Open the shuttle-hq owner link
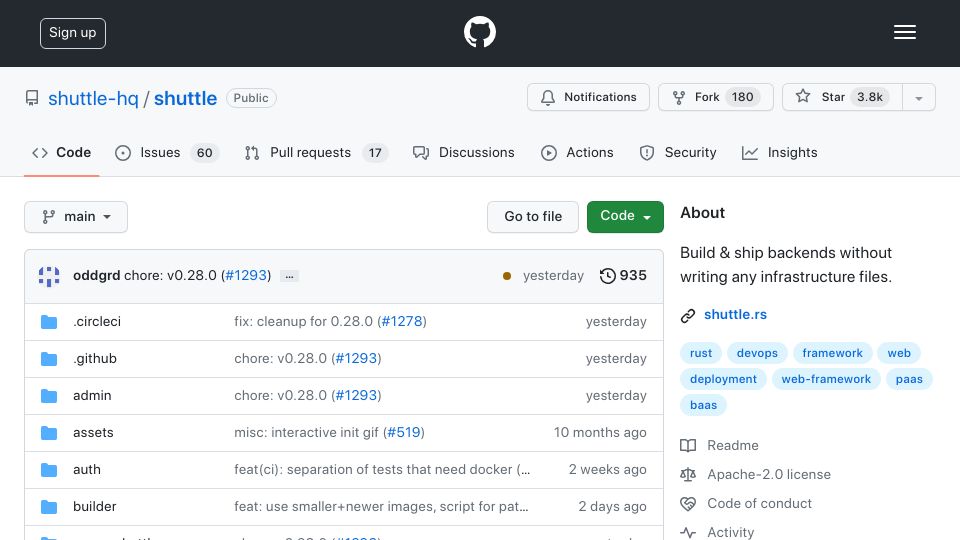This screenshot has width=960, height=540. click(93, 99)
